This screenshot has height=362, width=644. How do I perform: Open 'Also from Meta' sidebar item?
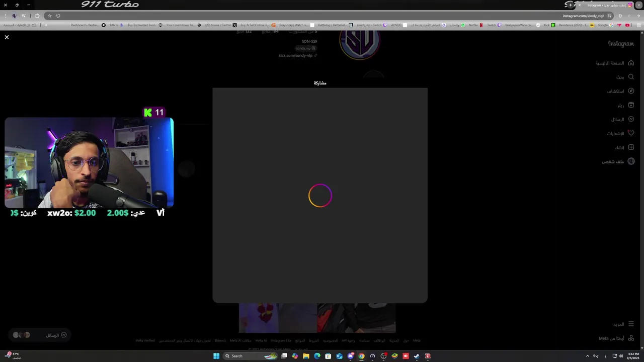(x=616, y=338)
